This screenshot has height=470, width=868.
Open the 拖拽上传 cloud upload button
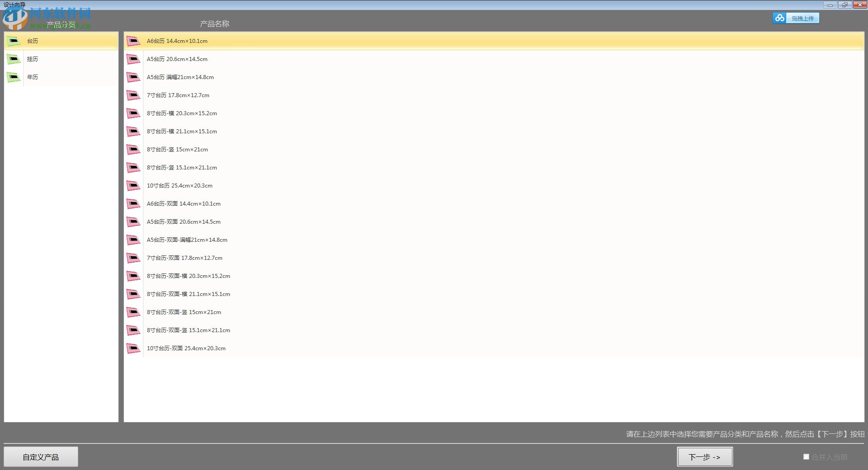[796, 18]
